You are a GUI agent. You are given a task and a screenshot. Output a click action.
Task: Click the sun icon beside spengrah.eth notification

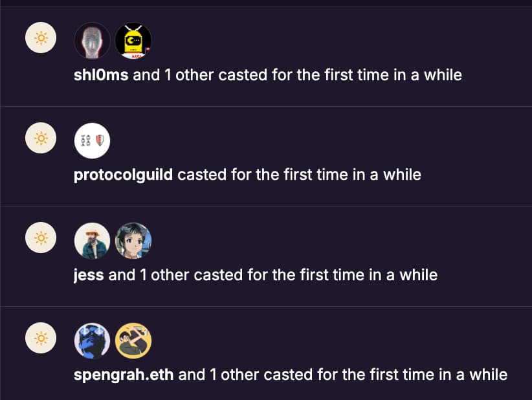(40, 339)
